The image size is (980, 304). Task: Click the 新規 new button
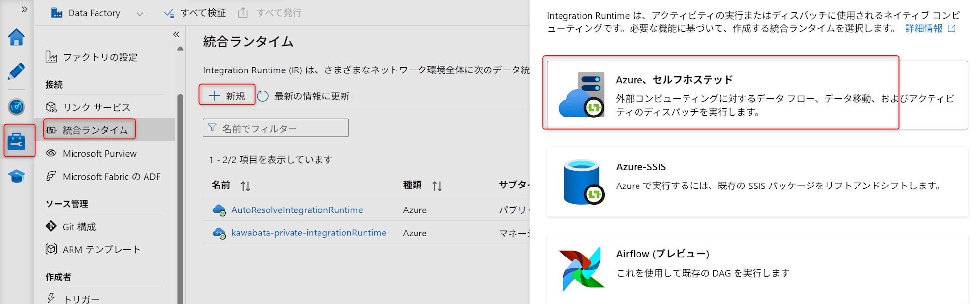click(x=227, y=96)
